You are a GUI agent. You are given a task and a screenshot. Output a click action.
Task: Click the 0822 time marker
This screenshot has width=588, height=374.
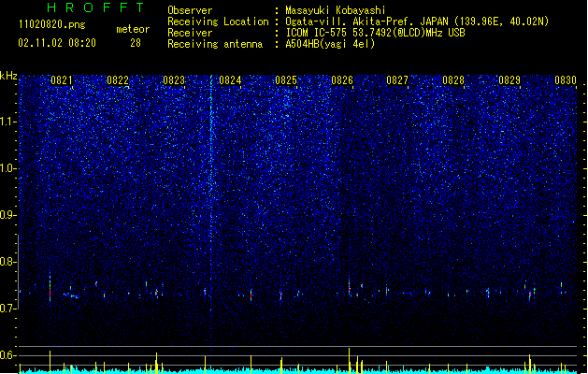coord(118,80)
